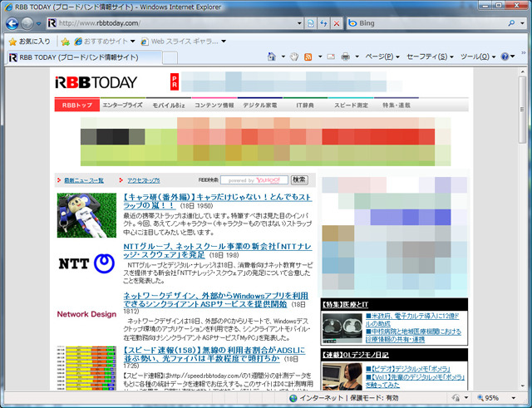This screenshot has height=408, width=532.
Task: Open the recent pages dropdown beside Forward
Action: coord(38,24)
